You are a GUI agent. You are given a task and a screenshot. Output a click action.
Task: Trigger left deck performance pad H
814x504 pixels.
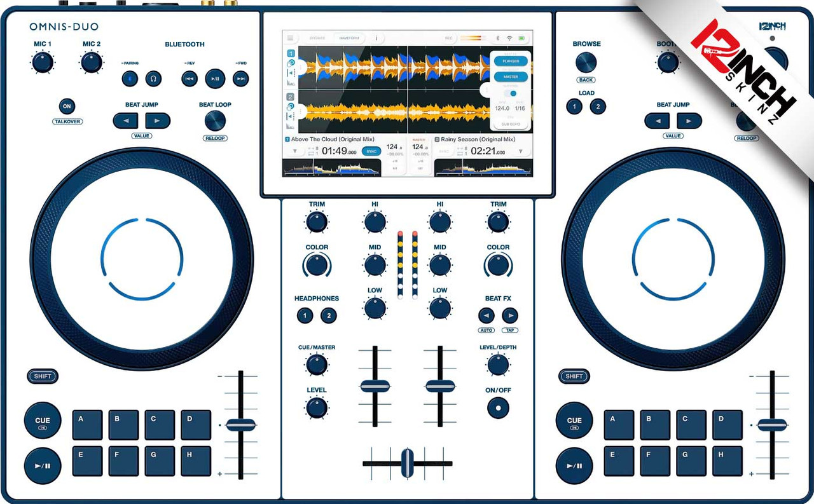[196, 461]
